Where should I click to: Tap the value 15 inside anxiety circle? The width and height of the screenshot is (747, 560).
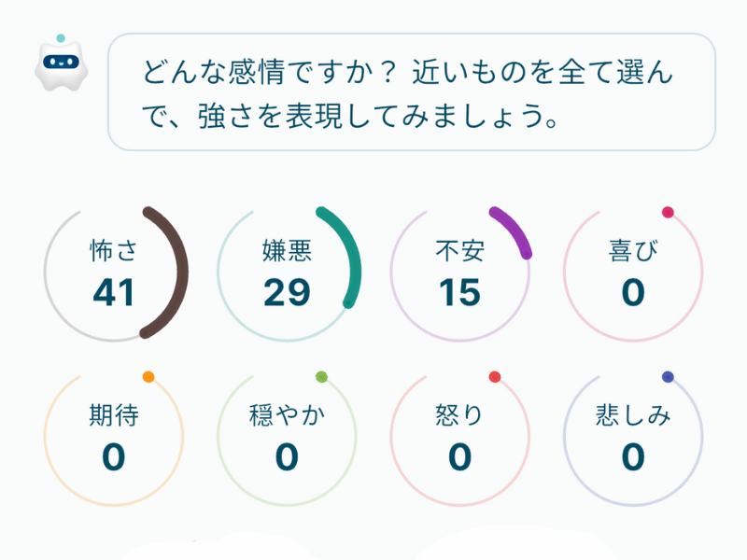(x=461, y=291)
